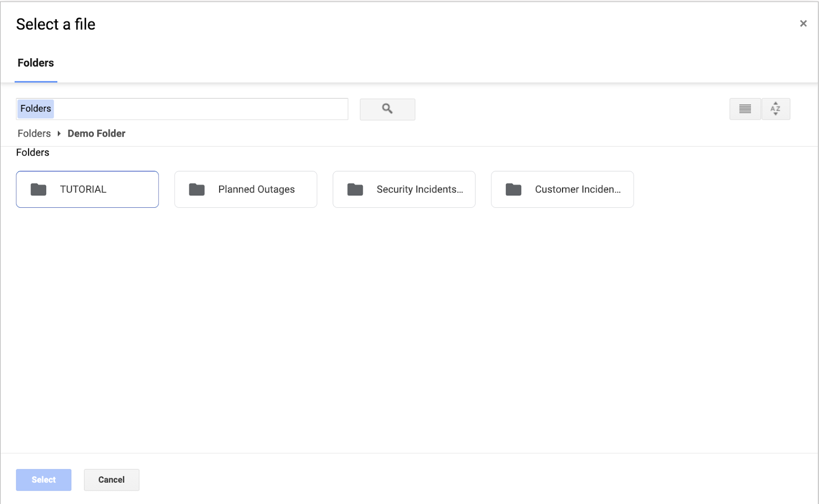Go to Folders in the breadcrumb
The height and width of the screenshot is (504, 819).
click(x=34, y=134)
